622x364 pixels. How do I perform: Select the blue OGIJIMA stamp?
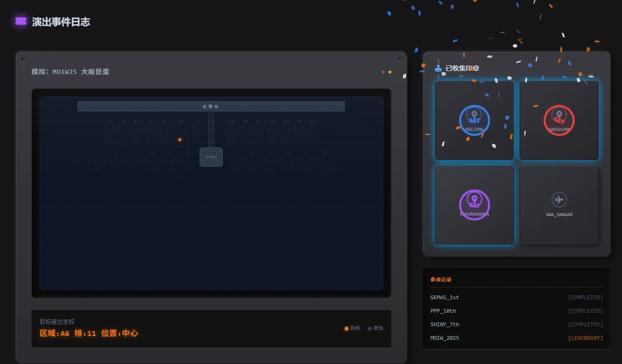pos(474,120)
